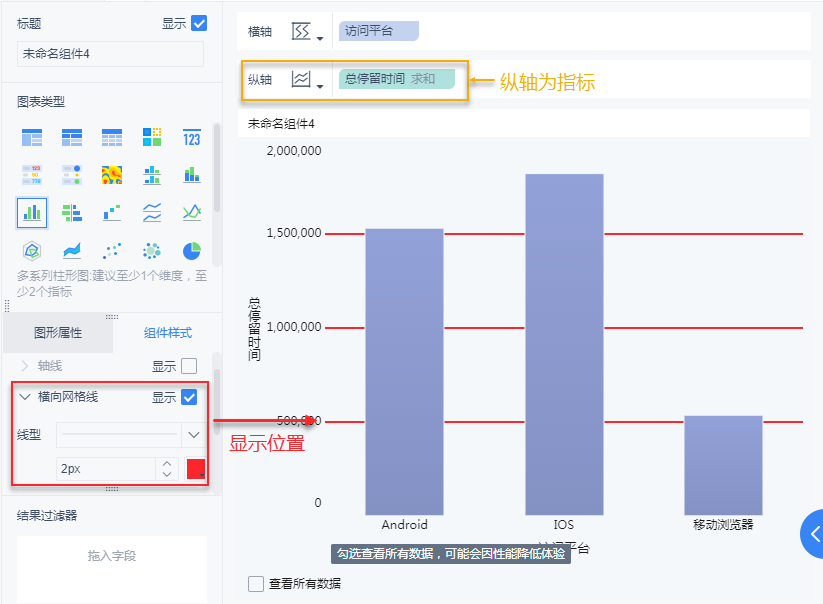Click the 图表类型 section heading
Image resolution: width=823 pixels, height=604 pixels.
coord(41,102)
